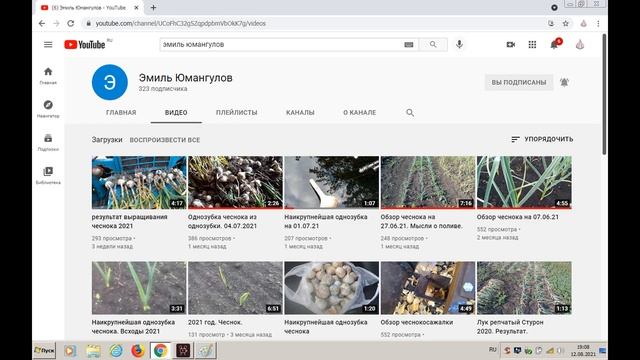
Task: Go to the YouTube logo home page
Action: (x=85, y=44)
